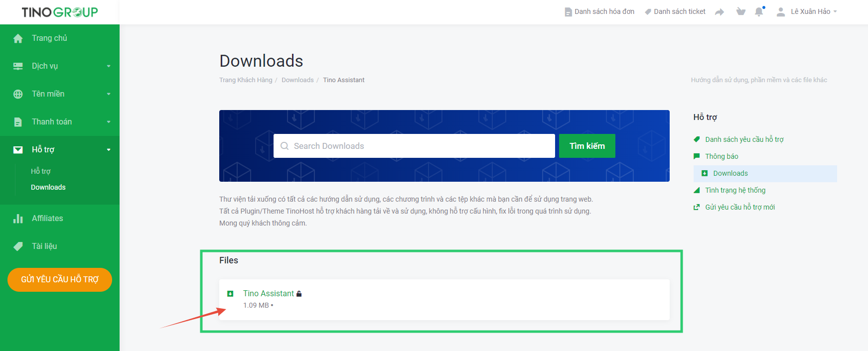Viewport: 868px width, 351px height.
Task: Open the Danh sách hóa đơn invoice list
Action: coord(599,11)
